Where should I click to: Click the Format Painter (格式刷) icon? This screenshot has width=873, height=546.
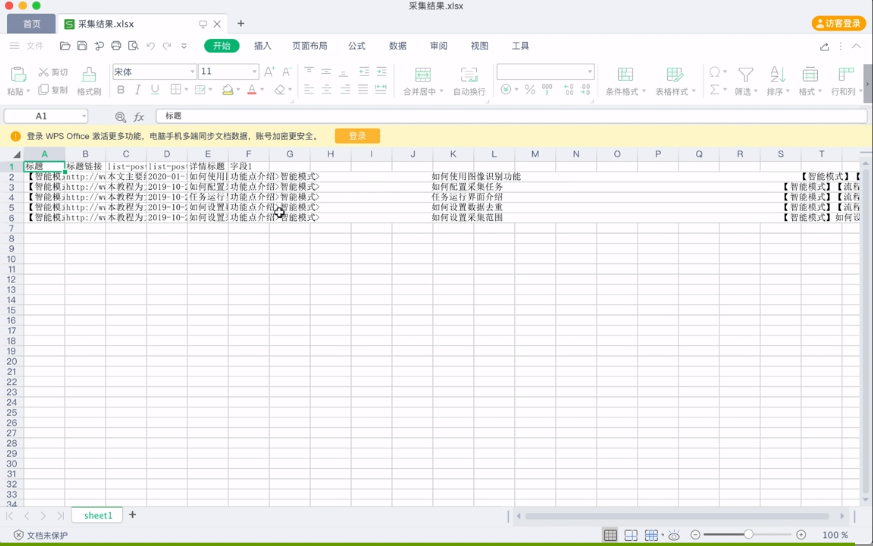[89, 75]
